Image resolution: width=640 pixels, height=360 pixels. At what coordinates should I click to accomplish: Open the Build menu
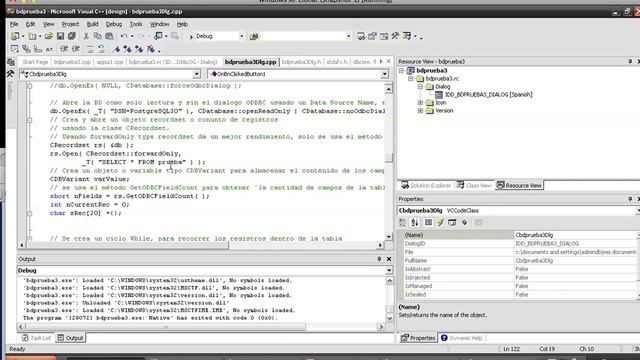pyautogui.click(x=93, y=24)
